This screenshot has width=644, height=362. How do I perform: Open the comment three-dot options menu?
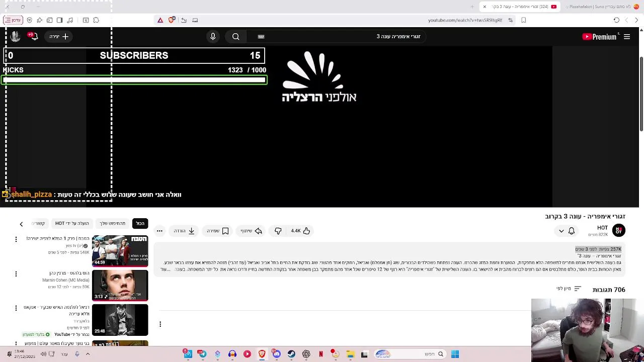(x=160, y=324)
